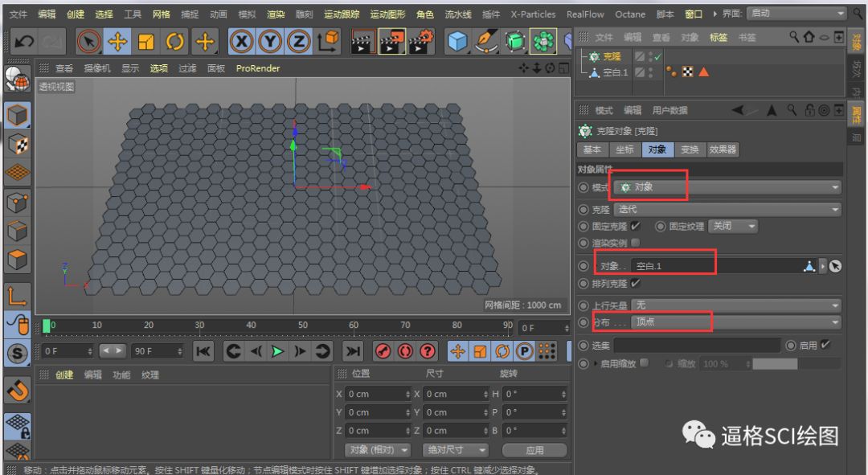The image size is (868, 475).
Task: Open viewport ProRender menu
Action: 258,68
